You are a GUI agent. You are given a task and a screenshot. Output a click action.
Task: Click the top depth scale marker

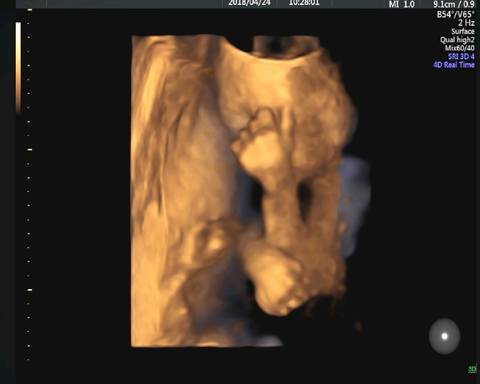tap(30, 10)
